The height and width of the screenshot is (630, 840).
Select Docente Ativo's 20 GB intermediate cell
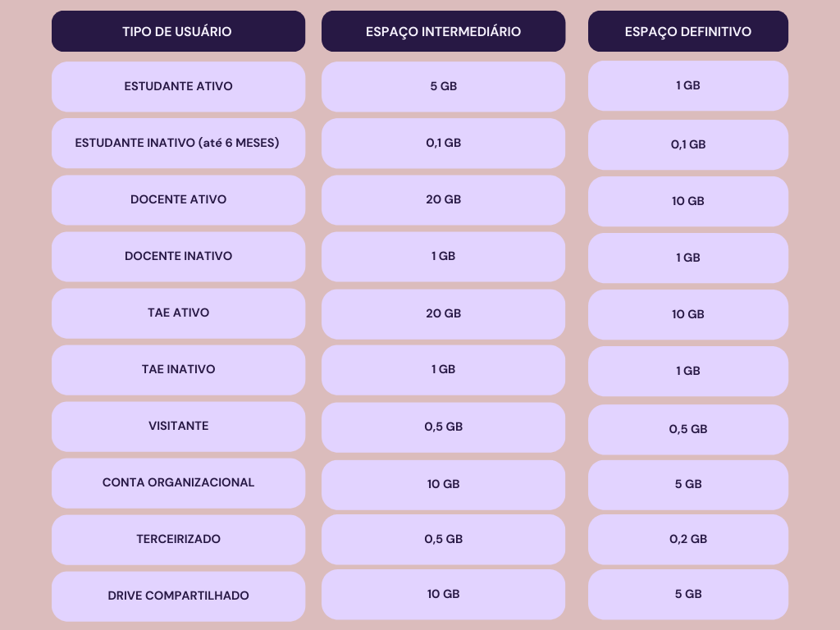pos(443,199)
